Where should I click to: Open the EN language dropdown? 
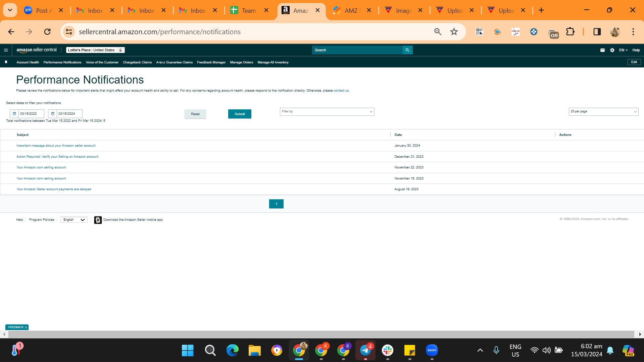(x=623, y=50)
